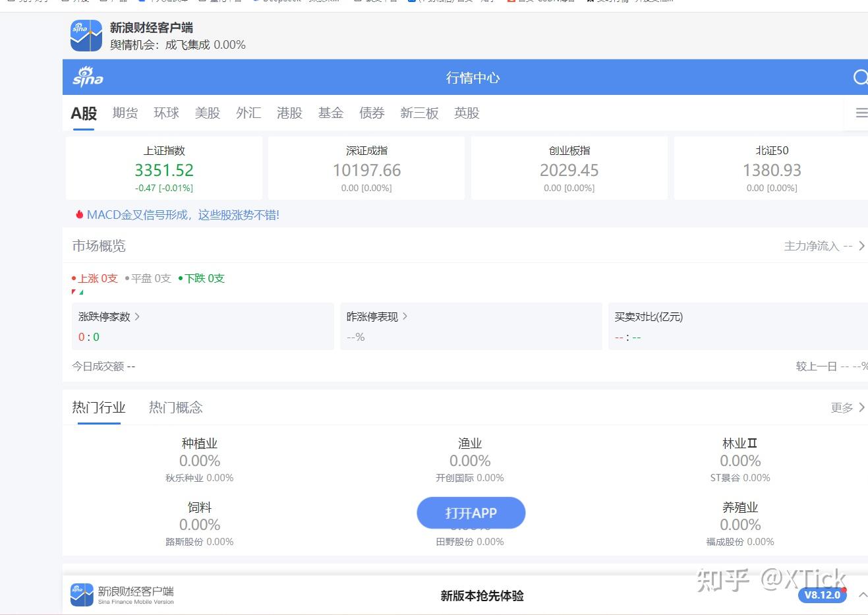Click the Sina logo in blue header
Screen dimensions: 868x615
[x=88, y=77]
